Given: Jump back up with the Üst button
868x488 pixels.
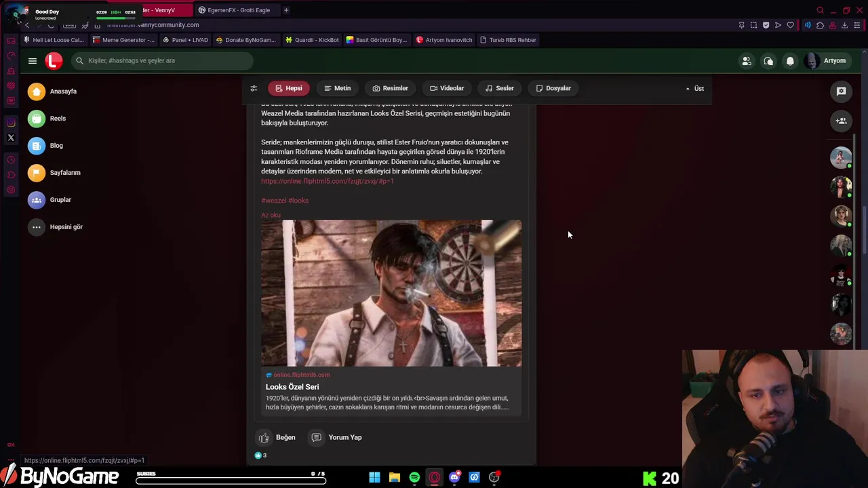Looking at the screenshot, I should pyautogui.click(x=694, y=88).
